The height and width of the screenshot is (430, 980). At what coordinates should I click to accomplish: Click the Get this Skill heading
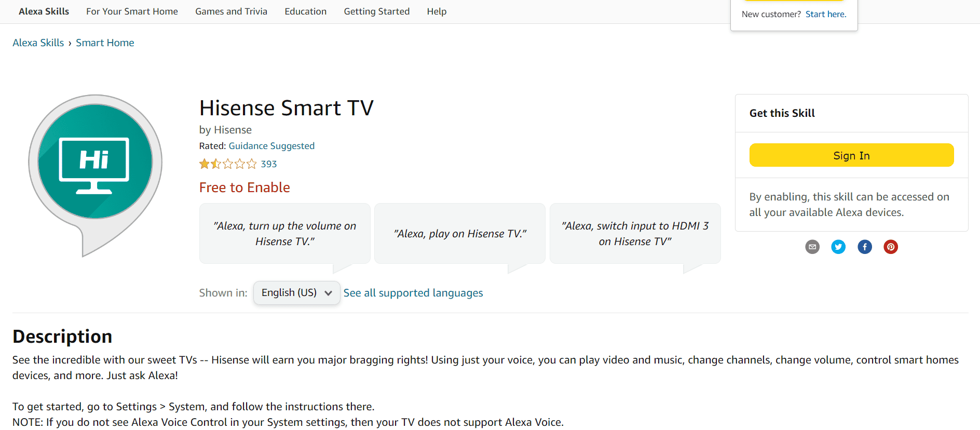[x=782, y=113]
